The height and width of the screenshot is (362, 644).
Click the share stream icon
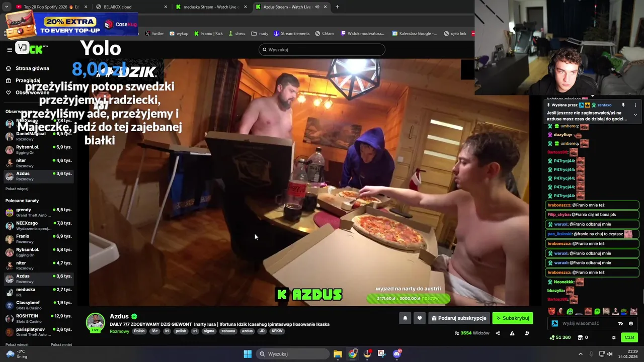click(498, 333)
